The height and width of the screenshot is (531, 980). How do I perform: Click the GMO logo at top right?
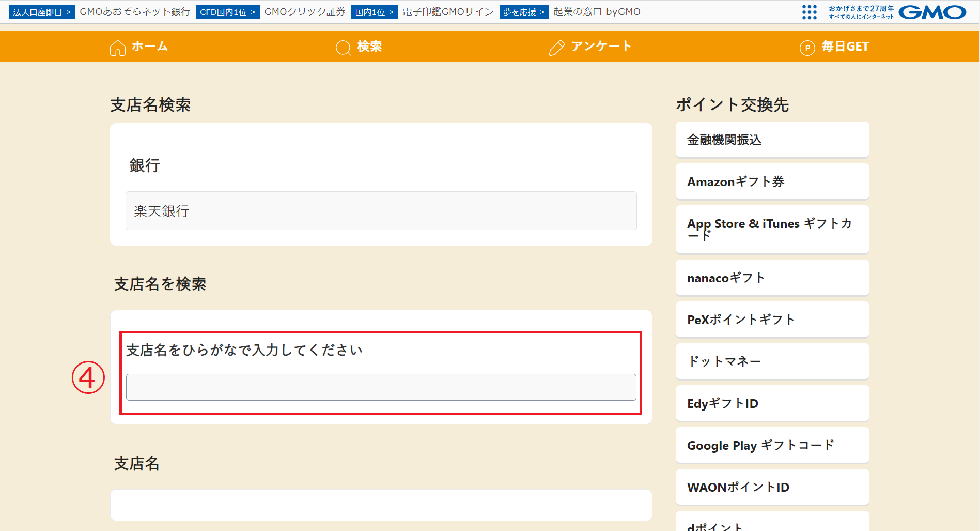(932, 12)
